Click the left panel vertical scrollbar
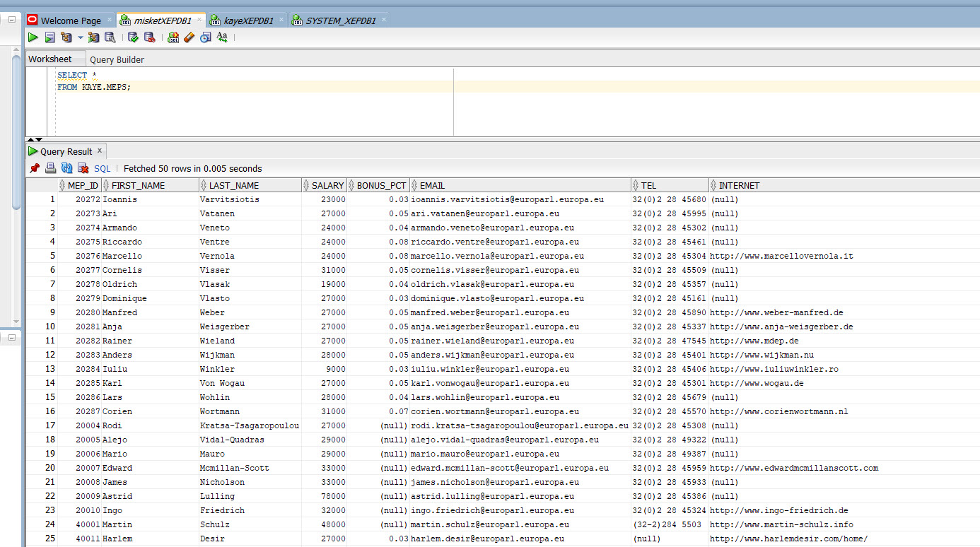This screenshot has height=547, width=980. coord(16,131)
